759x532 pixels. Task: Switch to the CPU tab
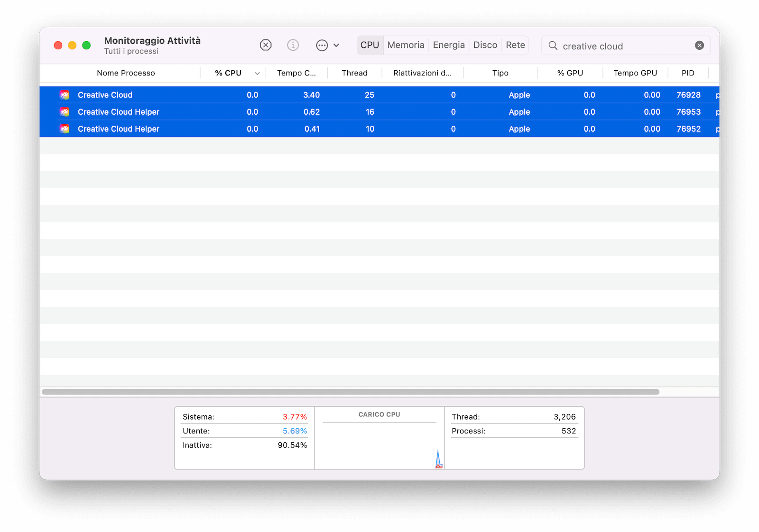pyautogui.click(x=370, y=45)
